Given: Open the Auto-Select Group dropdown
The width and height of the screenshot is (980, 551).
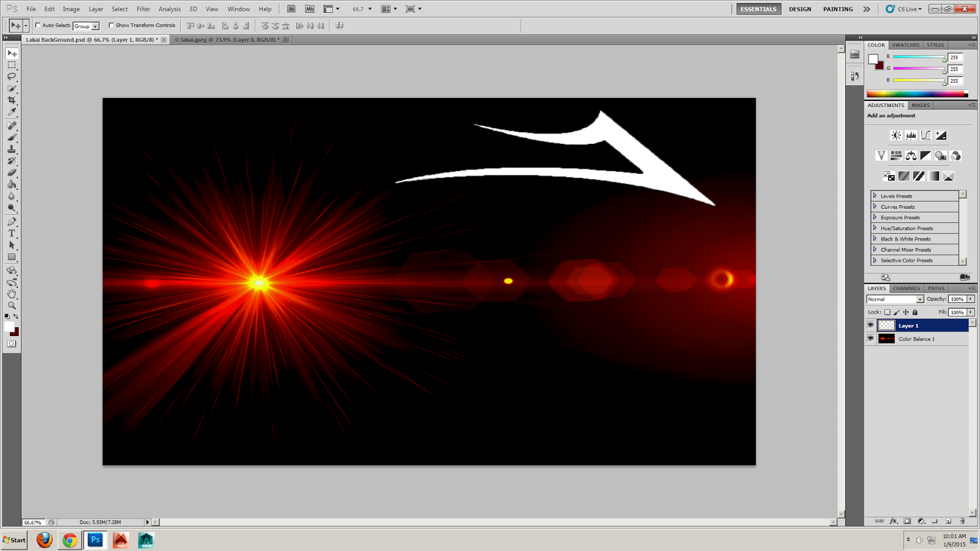Looking at the screenshot, I should point(86,26).
